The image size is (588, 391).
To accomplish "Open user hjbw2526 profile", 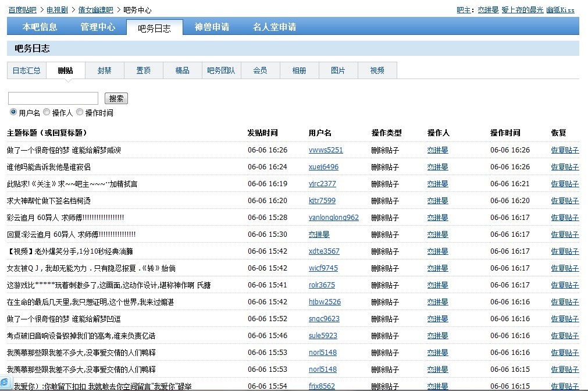I will tap(325, 302).
